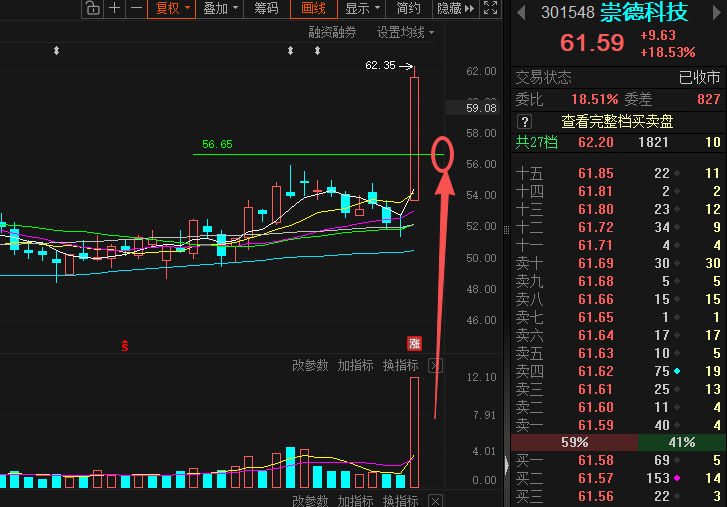
Task: Click the middle ex-rights marker above chart
Action: (290, 51)
